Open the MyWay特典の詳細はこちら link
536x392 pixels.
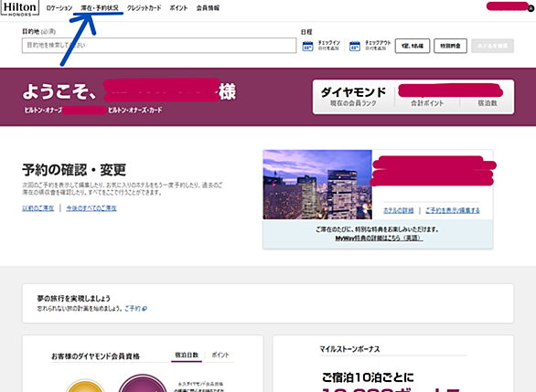[x=379, y=238]
